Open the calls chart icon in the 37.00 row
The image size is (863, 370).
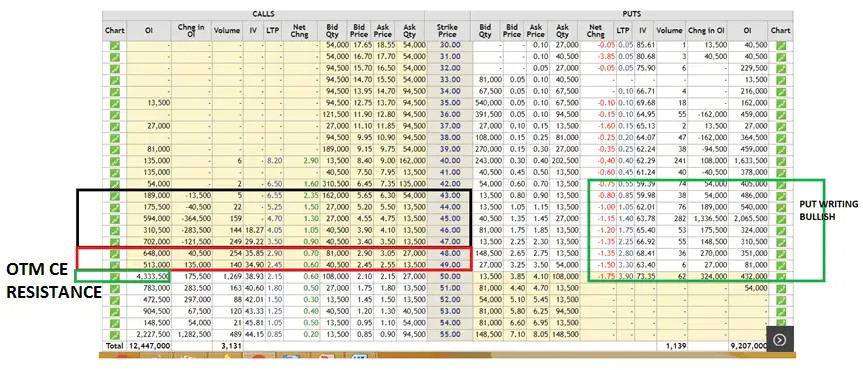click(x=114, y=126)
